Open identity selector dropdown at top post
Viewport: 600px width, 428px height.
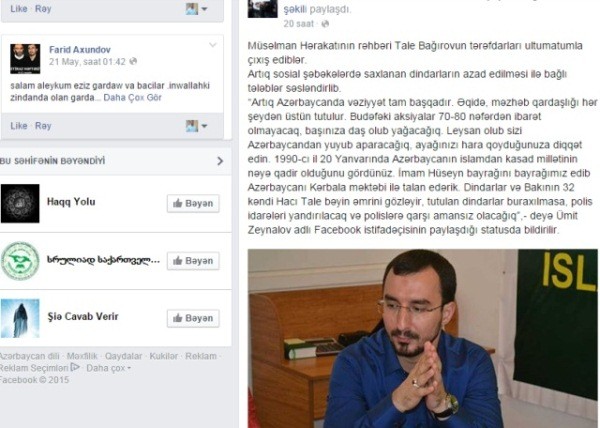(x=196, y=8)
